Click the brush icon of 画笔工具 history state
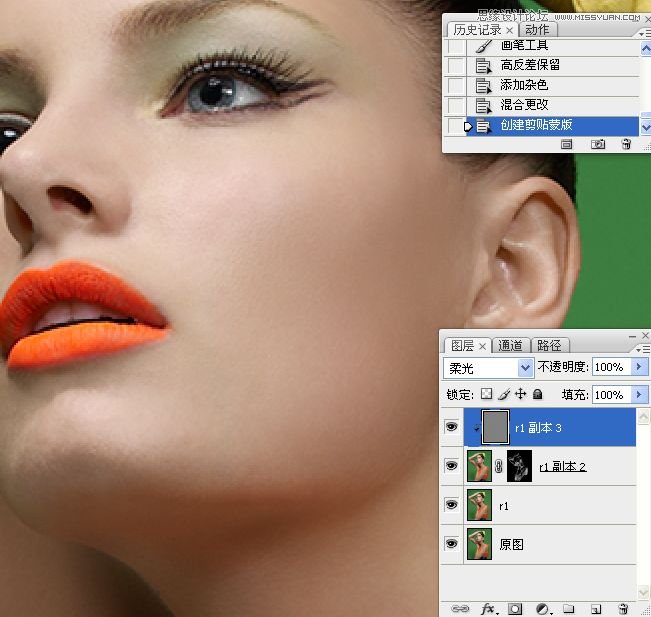The width and height of the screenshot is (651, 617). pos(483,46)
